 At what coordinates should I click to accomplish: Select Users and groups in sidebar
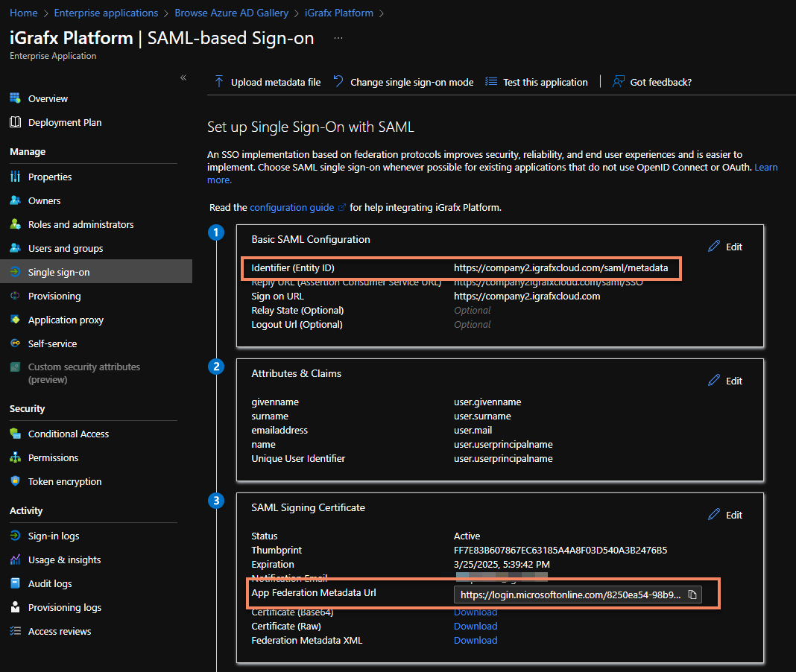tap(66, 248)
